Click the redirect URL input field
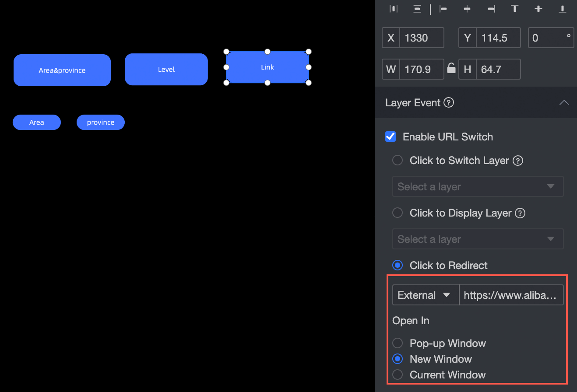 point(511,295)
